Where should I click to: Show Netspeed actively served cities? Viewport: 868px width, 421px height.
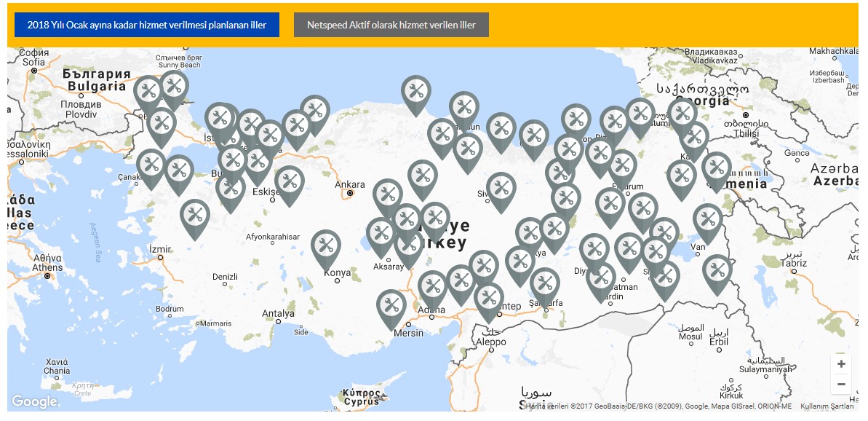click(391, 25)
